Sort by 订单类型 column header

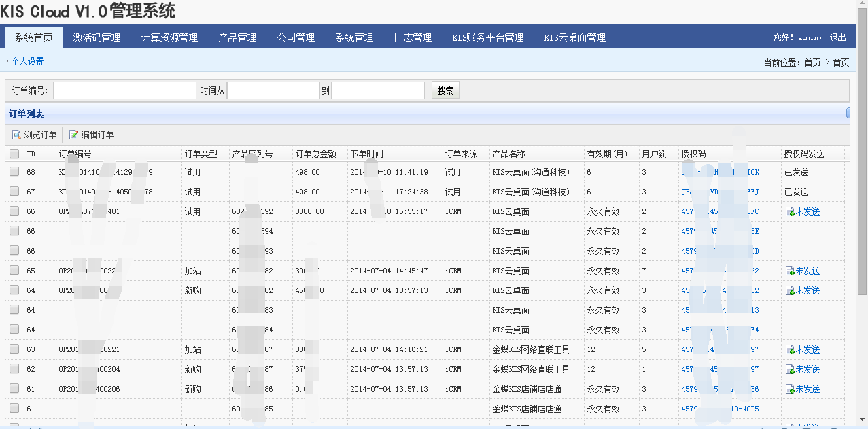201,154
